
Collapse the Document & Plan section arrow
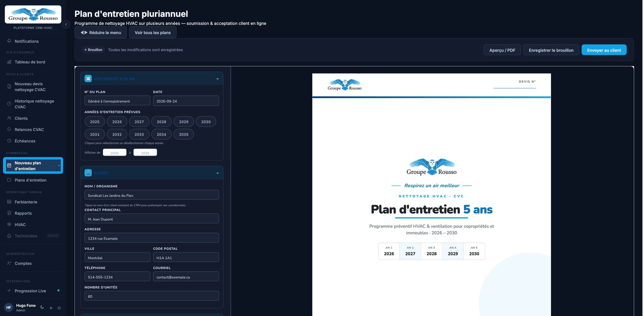click(x=218, y=79)
